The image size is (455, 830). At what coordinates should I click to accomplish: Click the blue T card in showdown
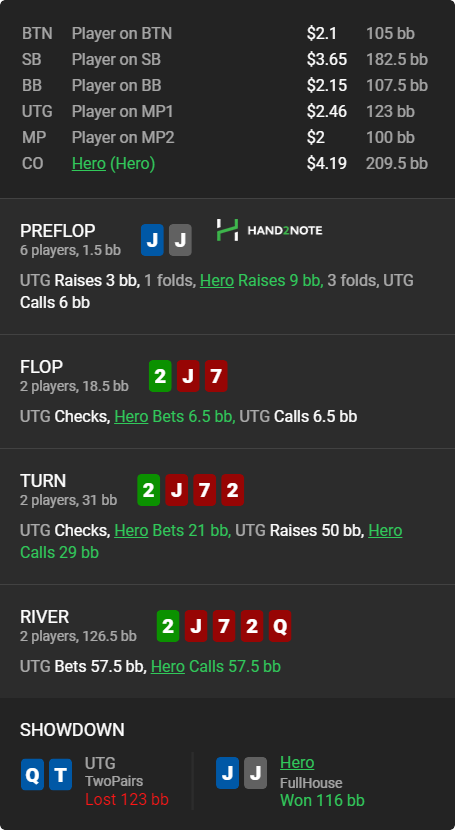point(60,774)
